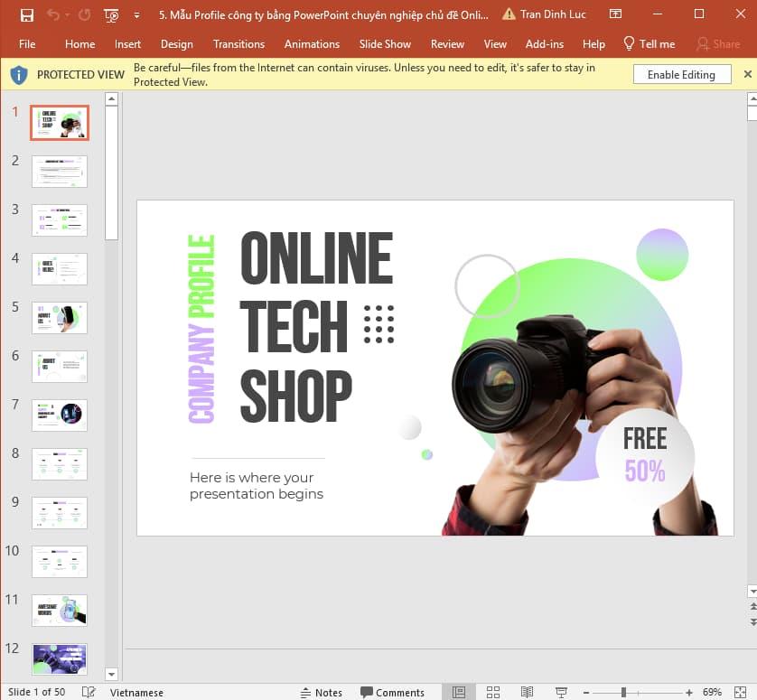Viewport: 757px width, 700px height.
Task: Open the Design ribbon tab
Action: [176, 43]
